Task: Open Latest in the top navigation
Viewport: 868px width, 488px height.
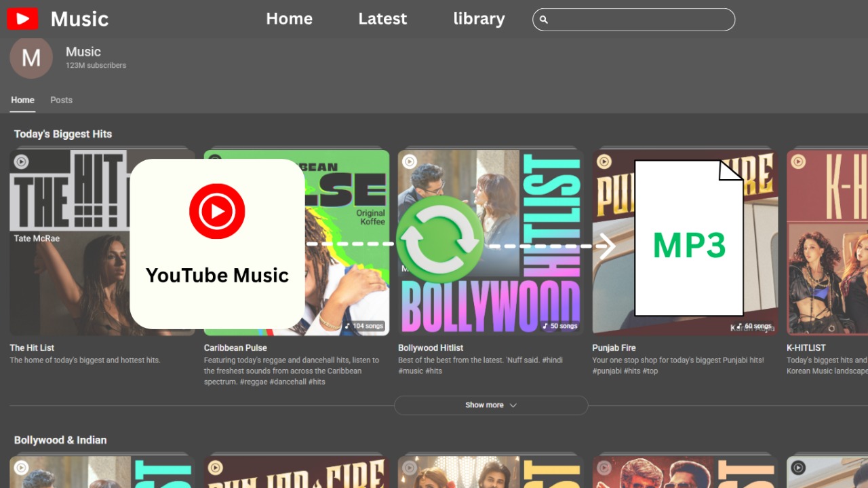Action: [x=382, y=19]
